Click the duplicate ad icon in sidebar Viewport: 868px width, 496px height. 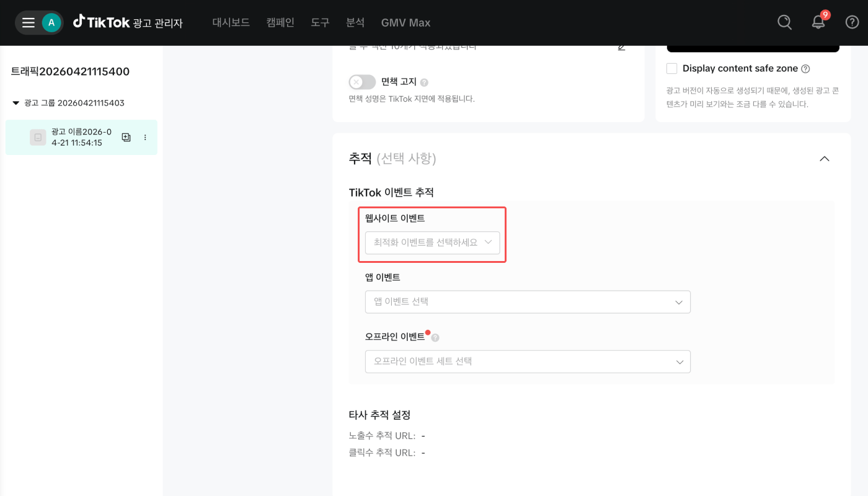[x=126, y=138]
